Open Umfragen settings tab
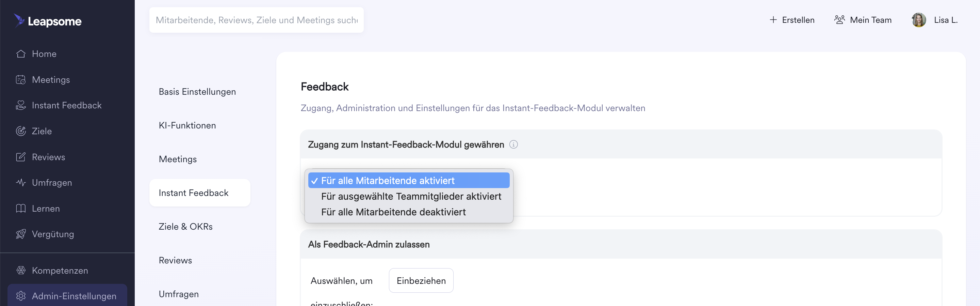This screenshot has width=980, height=306. 179,294
